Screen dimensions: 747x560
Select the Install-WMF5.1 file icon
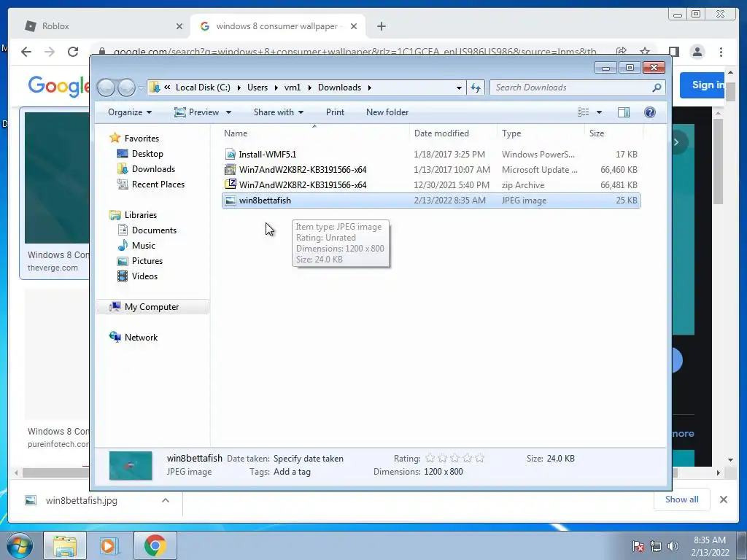pyautogui.click(x=230, y=155)
